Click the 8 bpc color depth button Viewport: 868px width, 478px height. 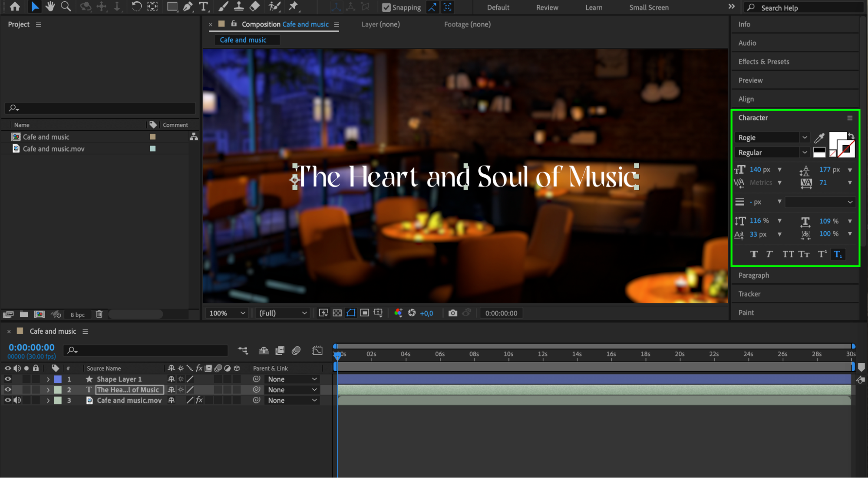[77, 315]
